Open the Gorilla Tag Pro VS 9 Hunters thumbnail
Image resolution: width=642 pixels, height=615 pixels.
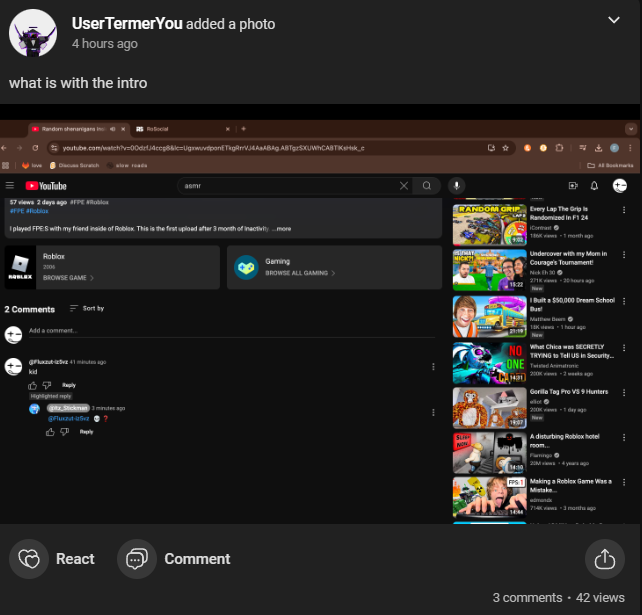coord(490,408)
